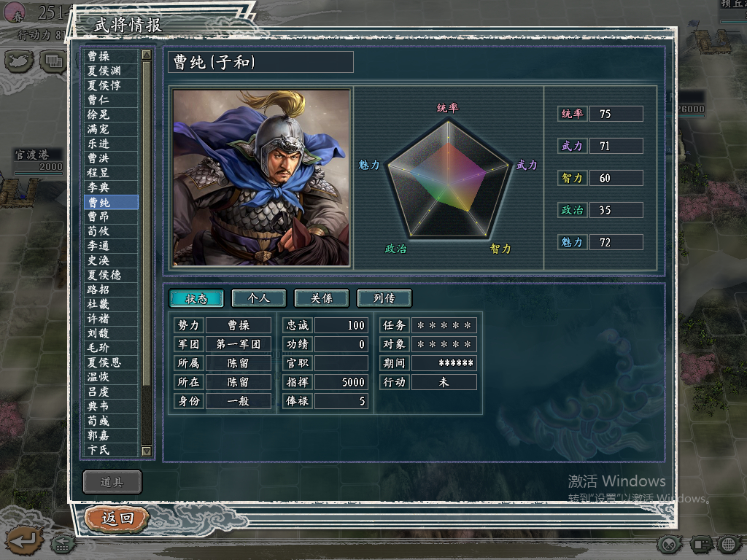This screenshot has height=560, width=747.
Task: Click the pentagon ability radar chart
Action: pos(448,179)
